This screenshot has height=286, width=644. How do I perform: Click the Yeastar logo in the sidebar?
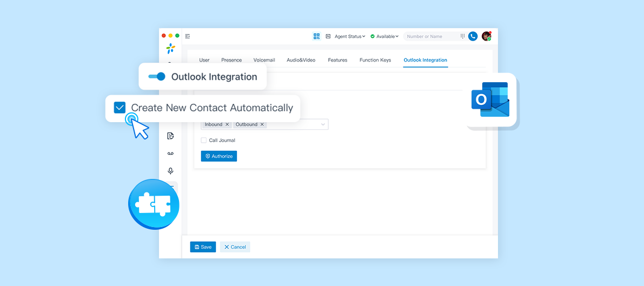[170, 49]
